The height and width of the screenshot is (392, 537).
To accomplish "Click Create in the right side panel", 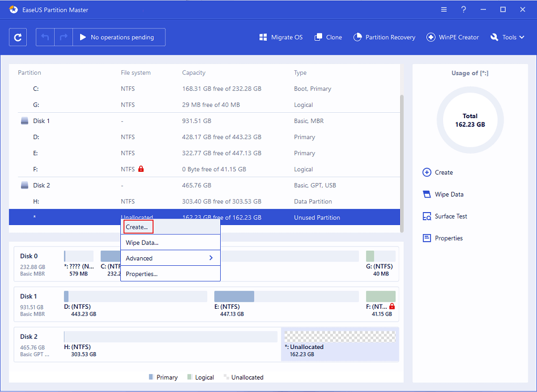I will 438,172.
